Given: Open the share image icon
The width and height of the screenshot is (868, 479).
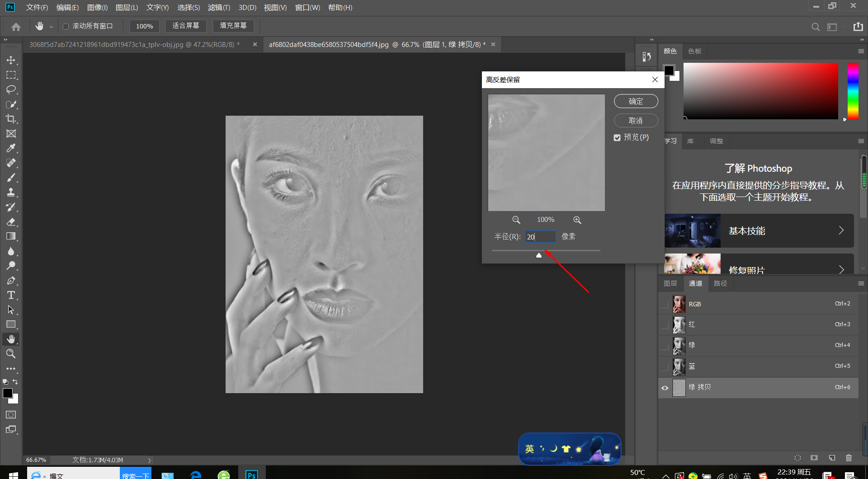Looking at the screenshot, I should (x=858, y=27).
